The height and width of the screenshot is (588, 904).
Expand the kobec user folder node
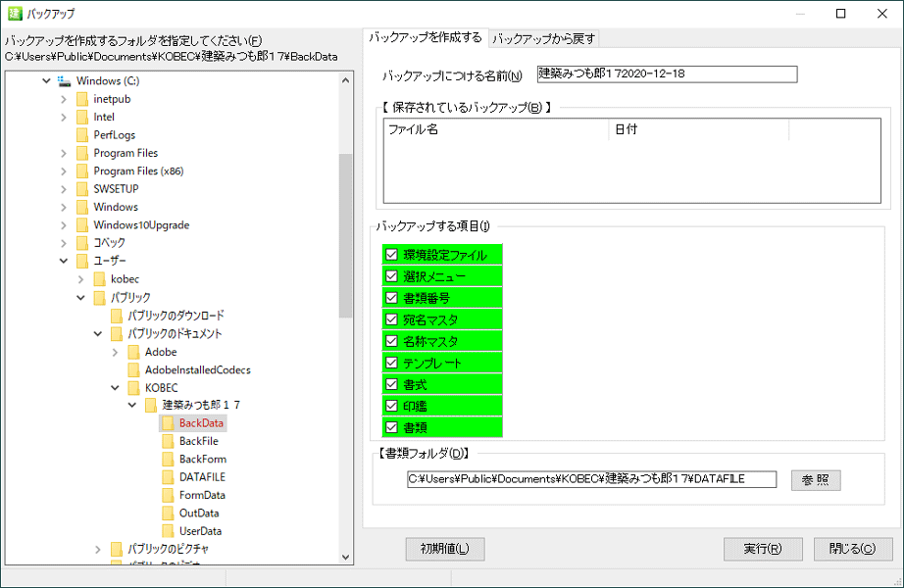click(x=80, y=279)
